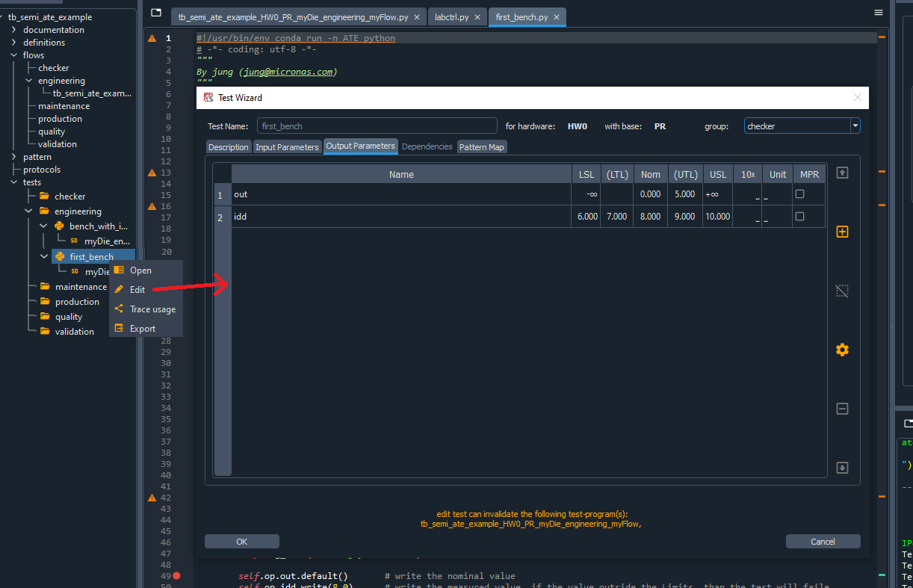
Task: Click the OK button in Test Wizard
Action: pyautogui.click(x=241, y=542)
